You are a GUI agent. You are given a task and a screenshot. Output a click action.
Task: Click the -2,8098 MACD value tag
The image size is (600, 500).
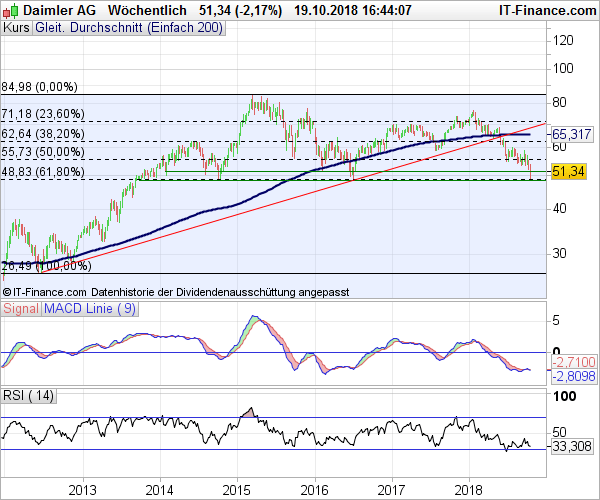pos(574,376)
